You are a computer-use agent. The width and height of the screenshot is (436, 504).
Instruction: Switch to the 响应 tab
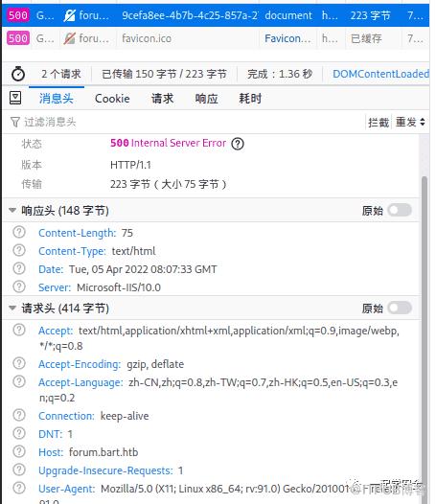click(x=206, y=99)
